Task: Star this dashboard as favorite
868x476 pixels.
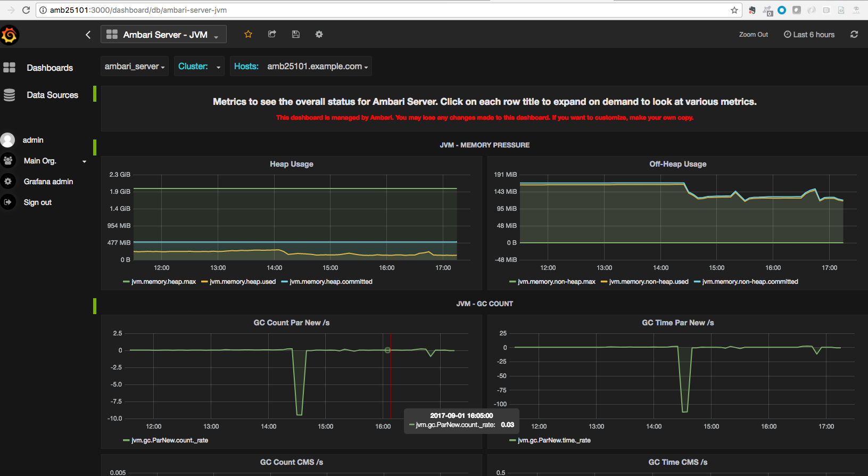Action: 248,35
